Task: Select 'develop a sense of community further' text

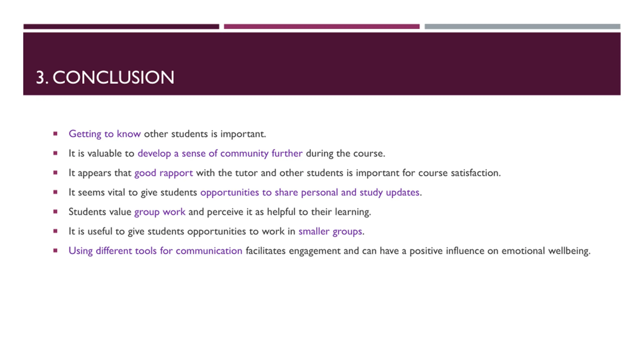Action: click(220, 153)
